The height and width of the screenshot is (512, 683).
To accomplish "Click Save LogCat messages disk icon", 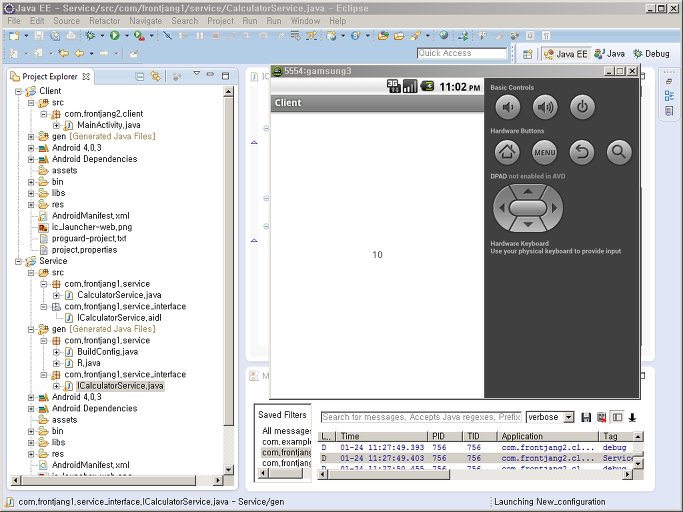I will [x=586, y=417].
